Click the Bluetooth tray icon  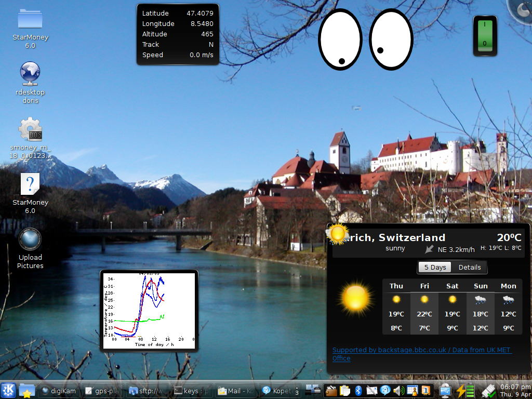tap(358, 391)
